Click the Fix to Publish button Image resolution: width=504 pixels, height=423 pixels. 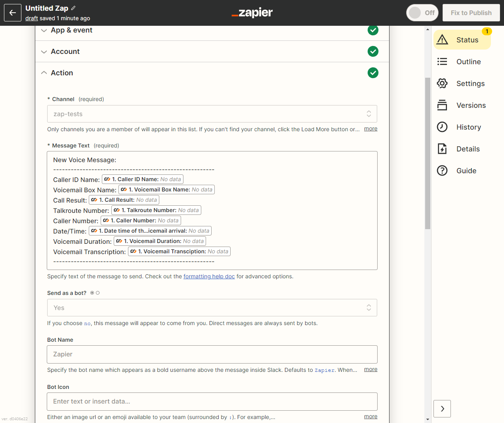pos(471,13)
